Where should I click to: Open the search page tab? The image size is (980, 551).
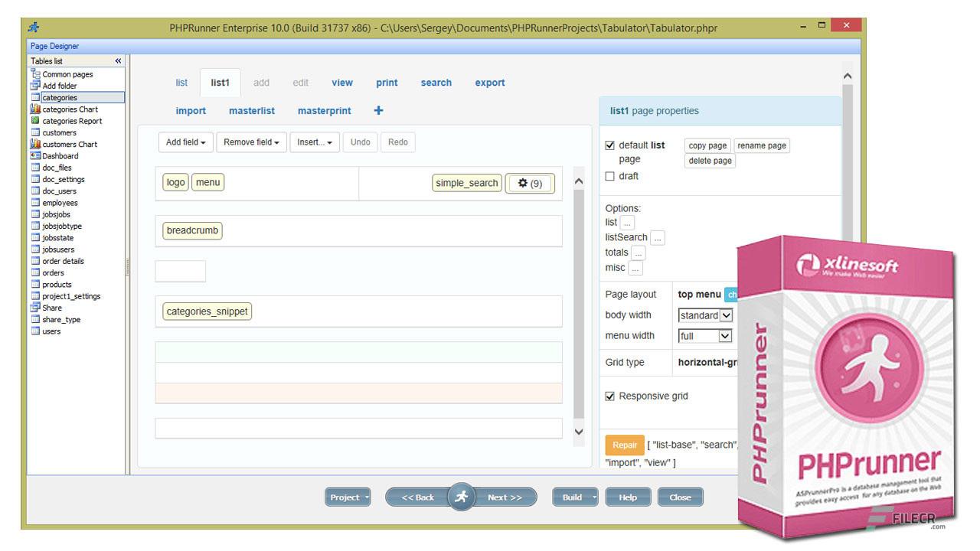(436, 83)
